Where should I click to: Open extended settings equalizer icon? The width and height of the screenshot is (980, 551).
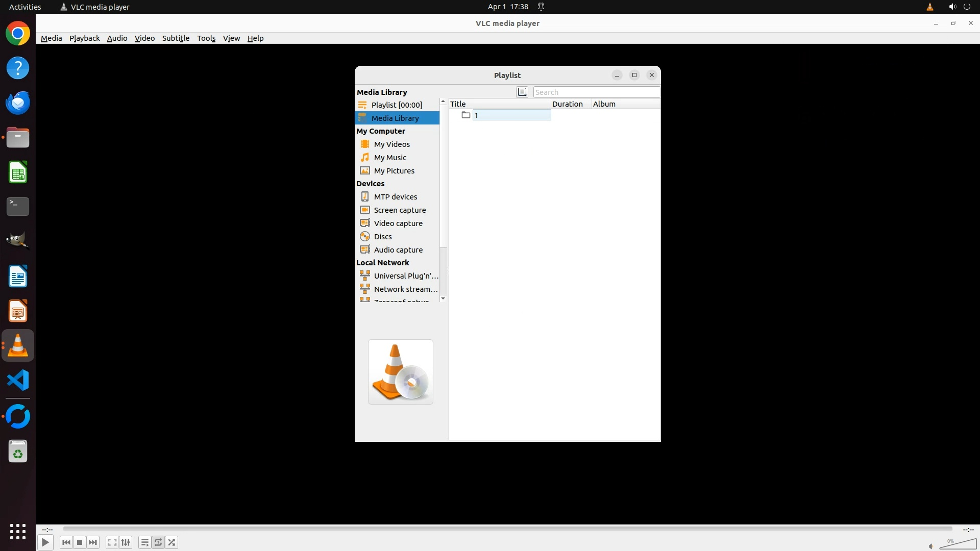(x=126, y=542)
